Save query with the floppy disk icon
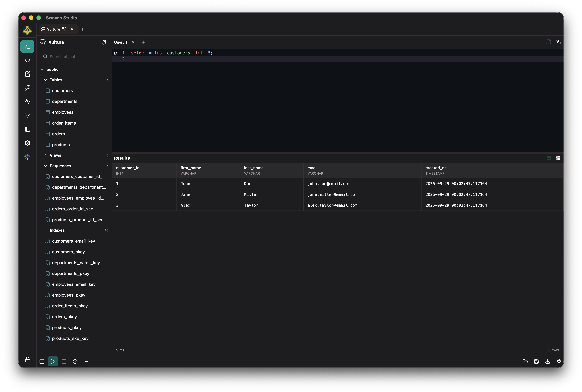The image size is (582, 392). 536,361
